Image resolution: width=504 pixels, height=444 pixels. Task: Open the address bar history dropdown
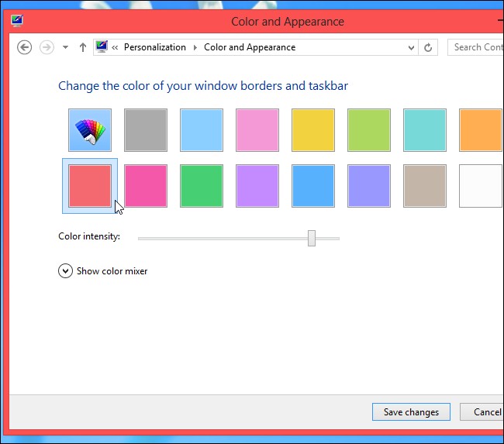[x=411, y=48]
